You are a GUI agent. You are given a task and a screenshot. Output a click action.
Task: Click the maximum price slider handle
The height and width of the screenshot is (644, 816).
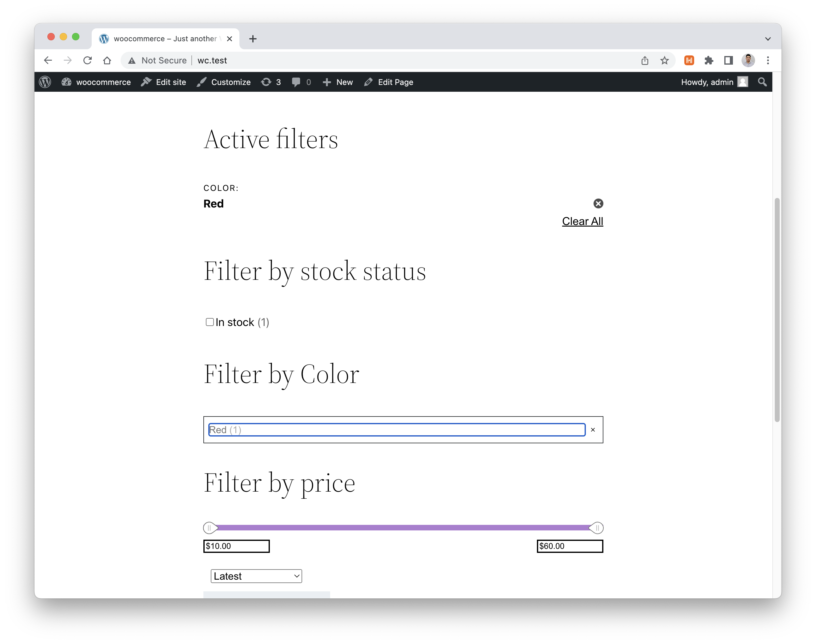(x=597, y=528)
